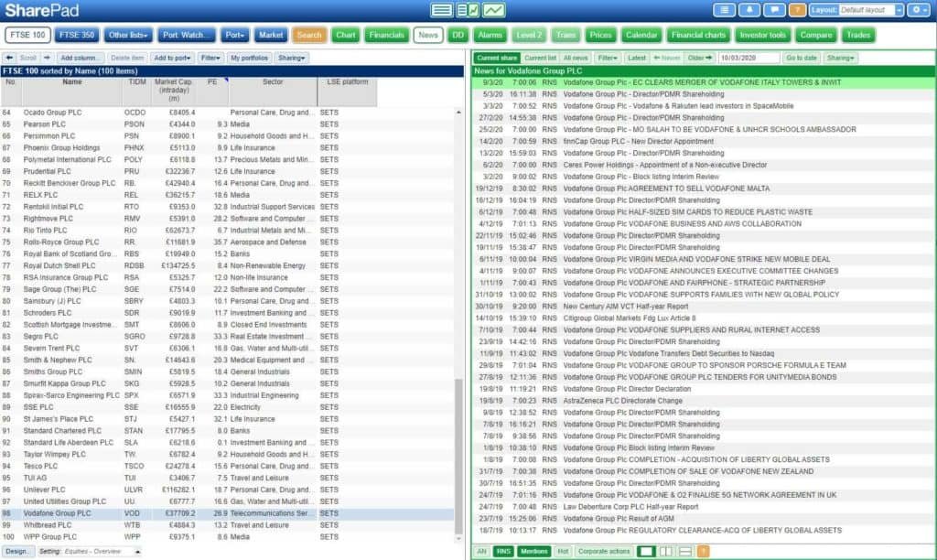Click the right arrow in list toolbar
The height and width of the screenshot is (560, 937).
(x=48, y=58)
